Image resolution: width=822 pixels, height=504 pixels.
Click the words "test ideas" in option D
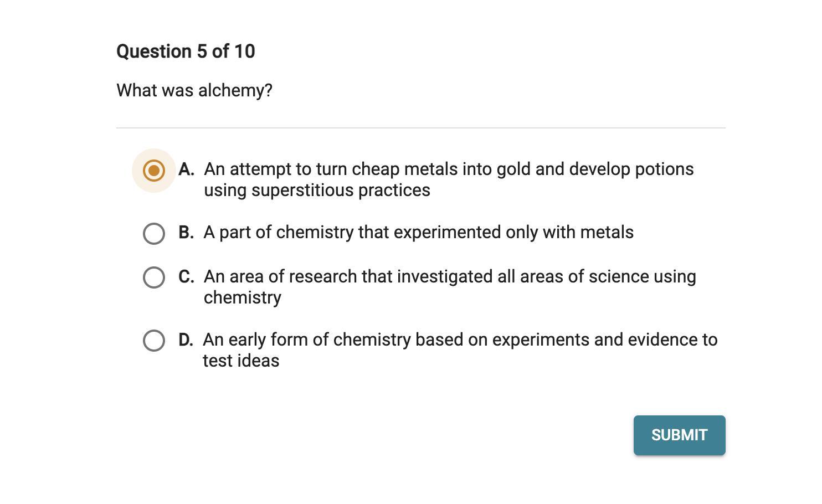point(241,361)
